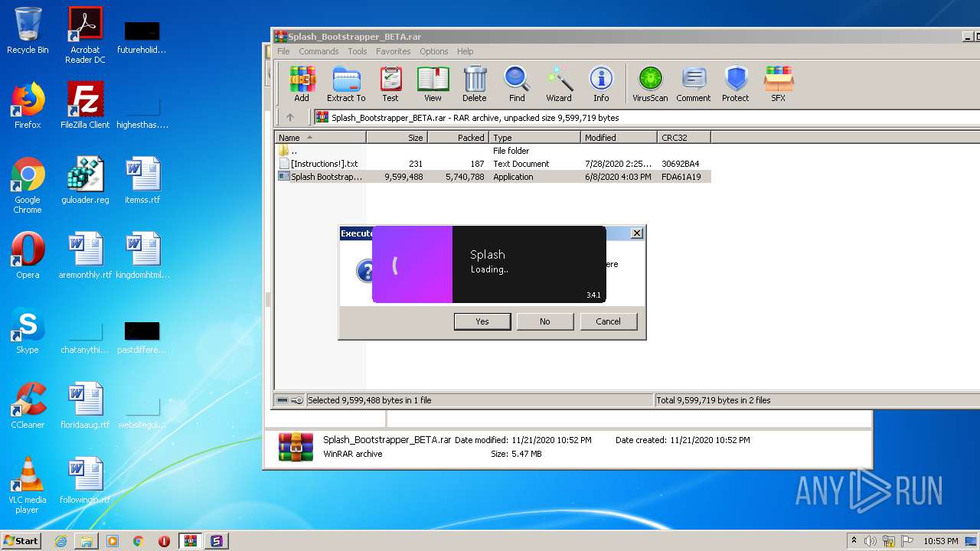The width and height of the screenshot is (980, 551).
Task: Open Skype desktop shortcut
Action: coord(28,331)
